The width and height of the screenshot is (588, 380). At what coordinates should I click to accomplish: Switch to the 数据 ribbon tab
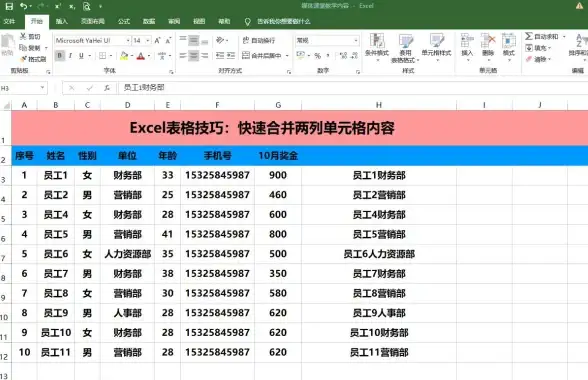[x=149, y=21]
